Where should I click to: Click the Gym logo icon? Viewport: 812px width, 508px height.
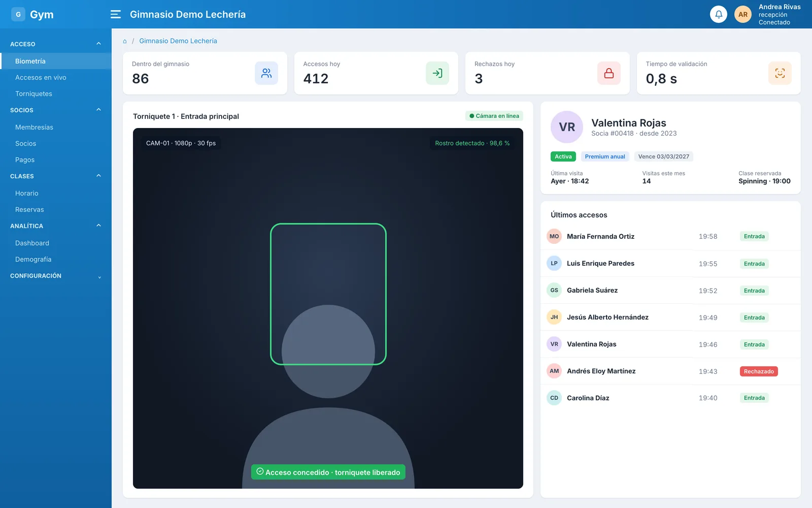pyautogui.click(x=18, y=14)
